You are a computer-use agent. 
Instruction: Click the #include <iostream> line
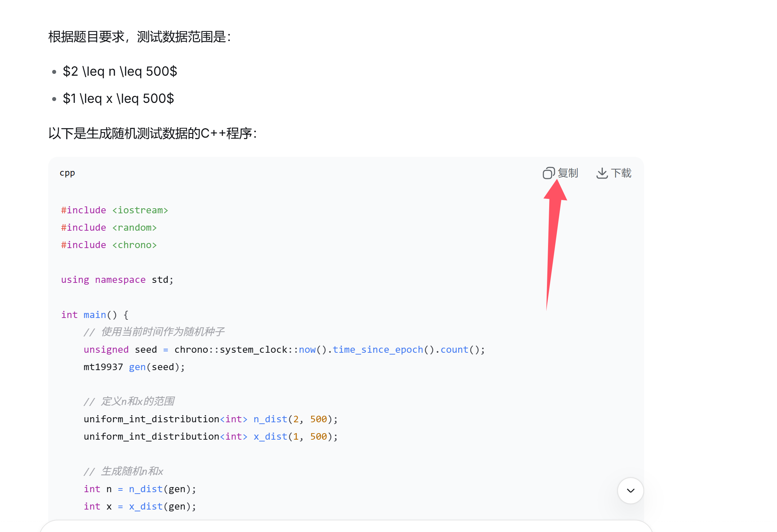(x=114, y=210)
